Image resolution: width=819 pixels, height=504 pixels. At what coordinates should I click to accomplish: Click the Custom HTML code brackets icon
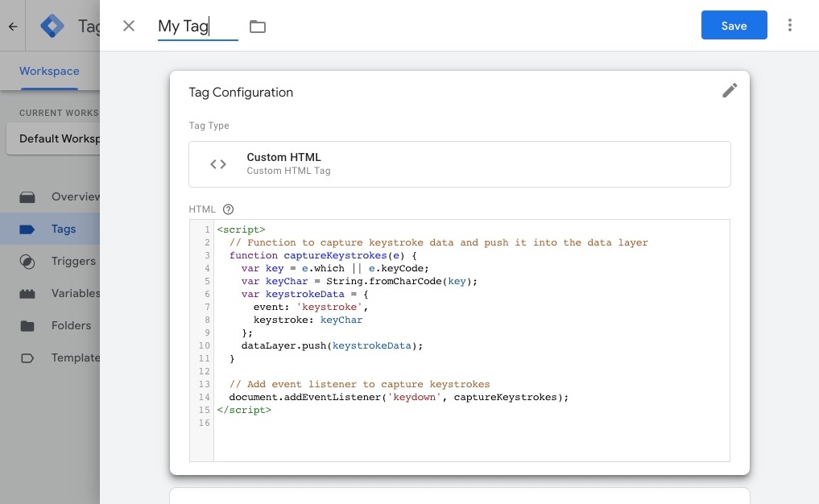[218, 164]
